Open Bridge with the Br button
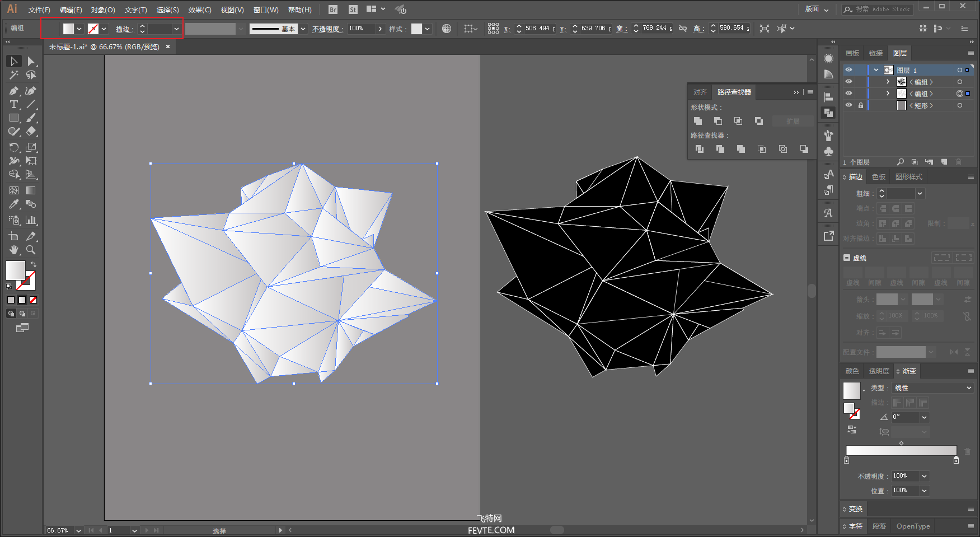The width and height of the screenshot is (980, 537). pyautogui.click(x=333, y=10)
